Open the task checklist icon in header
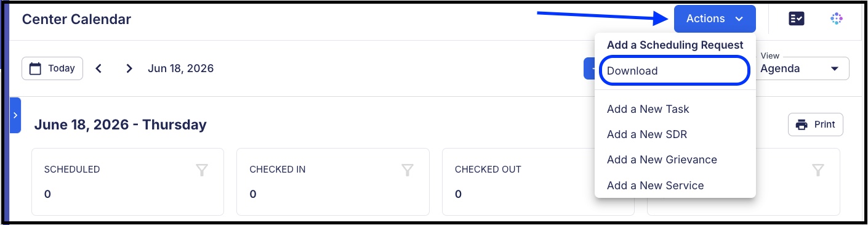 pyautogui.click(x=797, y=19)
